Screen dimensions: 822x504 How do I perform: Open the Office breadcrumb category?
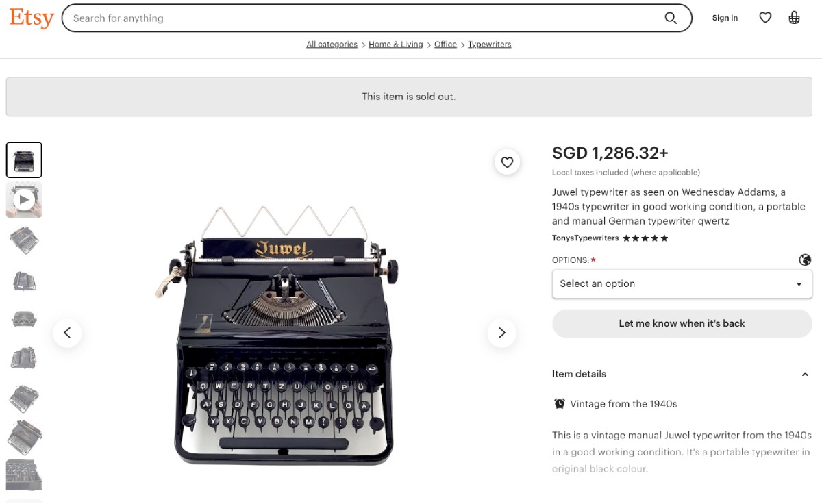pos(445,45)
